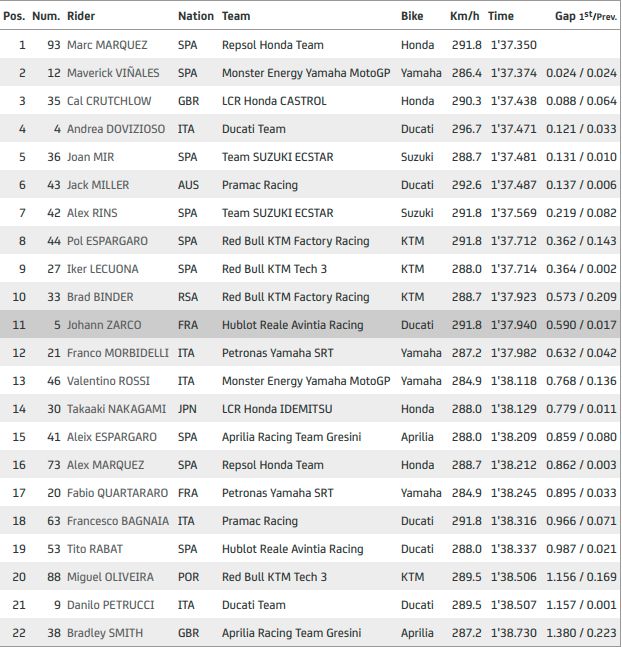
Task: Click Andrea DOVIZIOSO name
Action: [116, 129]
